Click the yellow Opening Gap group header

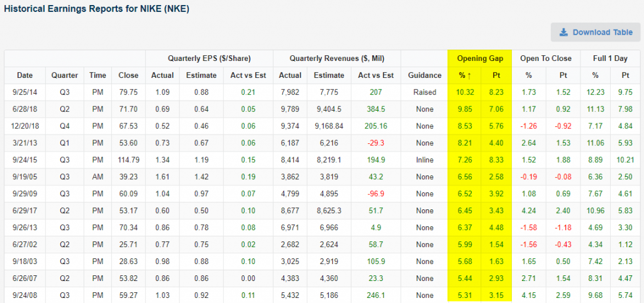coord(479,58)
